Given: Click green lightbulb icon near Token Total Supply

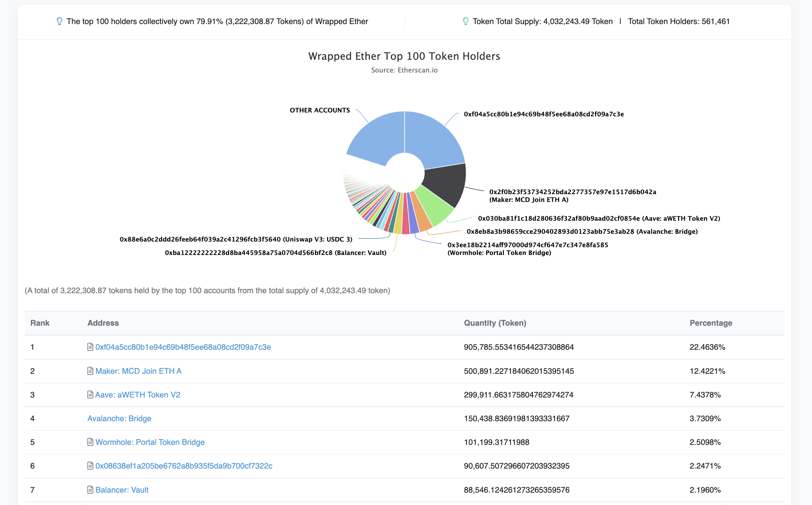Looking at the screenshot, I should [x=465, y=21].
